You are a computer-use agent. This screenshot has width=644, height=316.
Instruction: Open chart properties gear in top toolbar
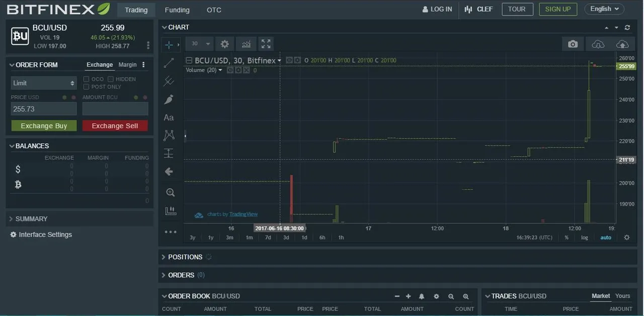pyautogui.click(x=225, y=44)
